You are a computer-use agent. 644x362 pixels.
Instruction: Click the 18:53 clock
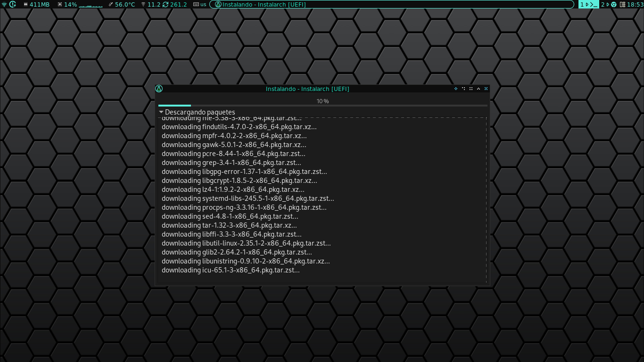click(x=635, y=4)
